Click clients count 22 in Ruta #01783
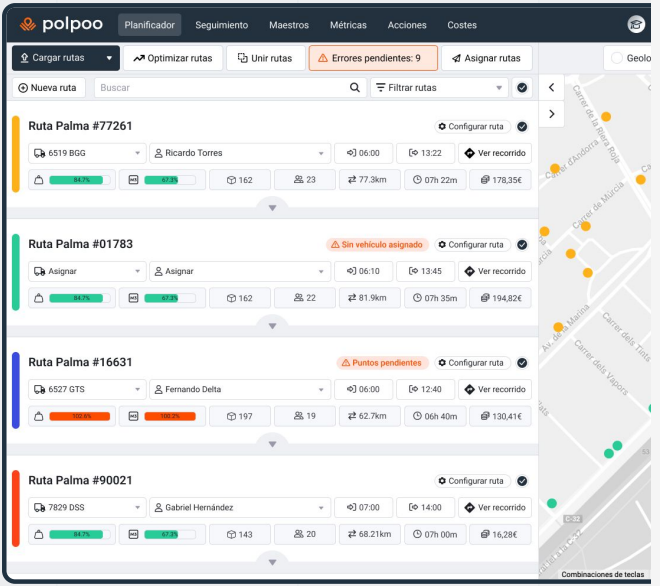Screen dimensions: 660x586 [x=305, y=298]
